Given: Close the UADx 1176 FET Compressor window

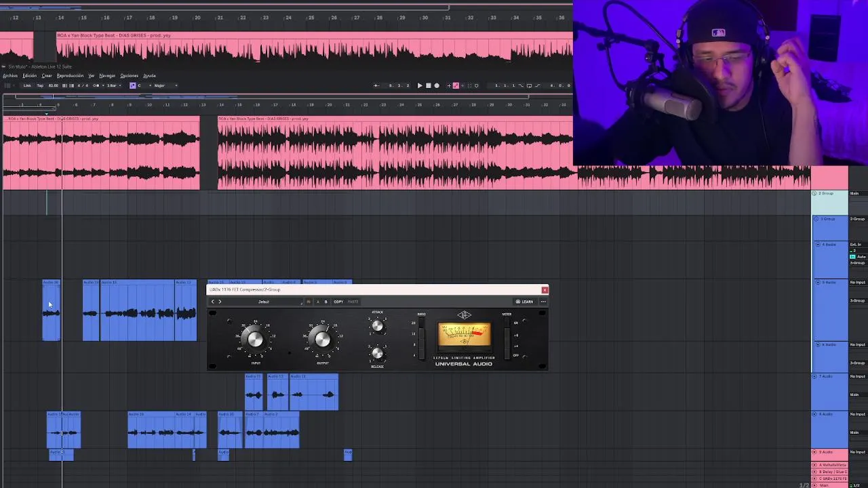Looking at the screenshot, I should point(545,290).
